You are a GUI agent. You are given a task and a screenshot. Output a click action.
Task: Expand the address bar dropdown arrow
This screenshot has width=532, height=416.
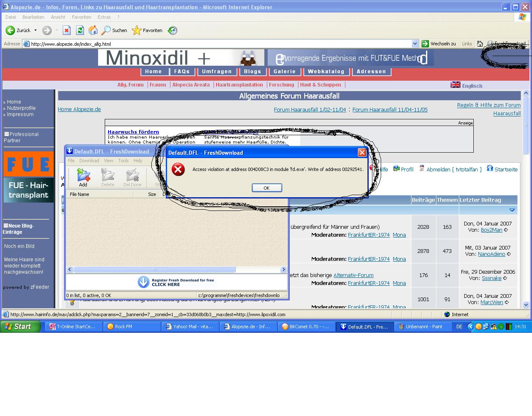coord(415,44)
